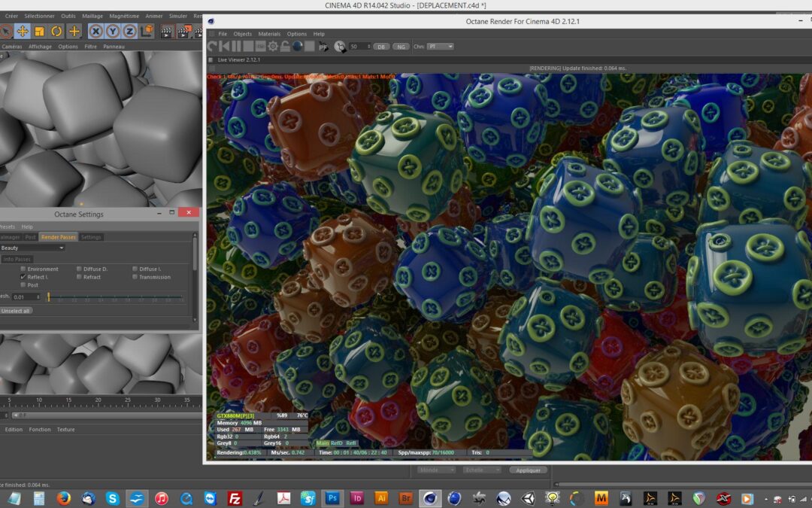This screenshot has height=508, width=812.
Task: Open Octane settings gear icon
Action: pos(273,47)
